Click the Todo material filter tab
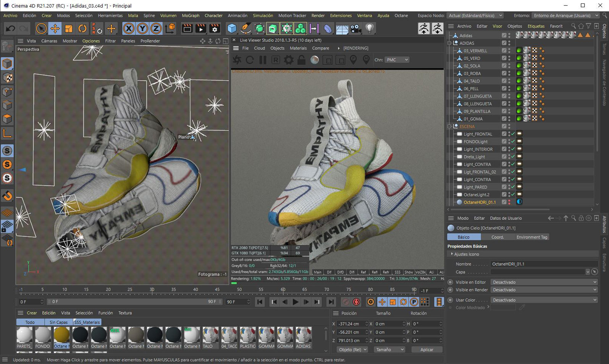The height and width of the screenshot is (364, 609). tap(30, 322)
